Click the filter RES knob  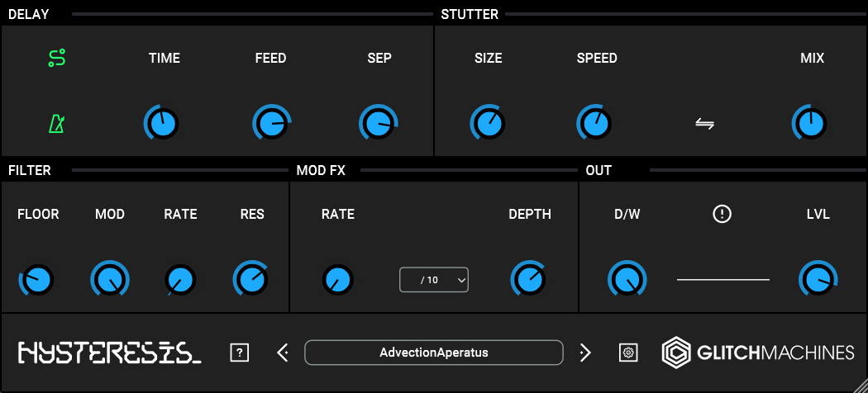point(251,280)
